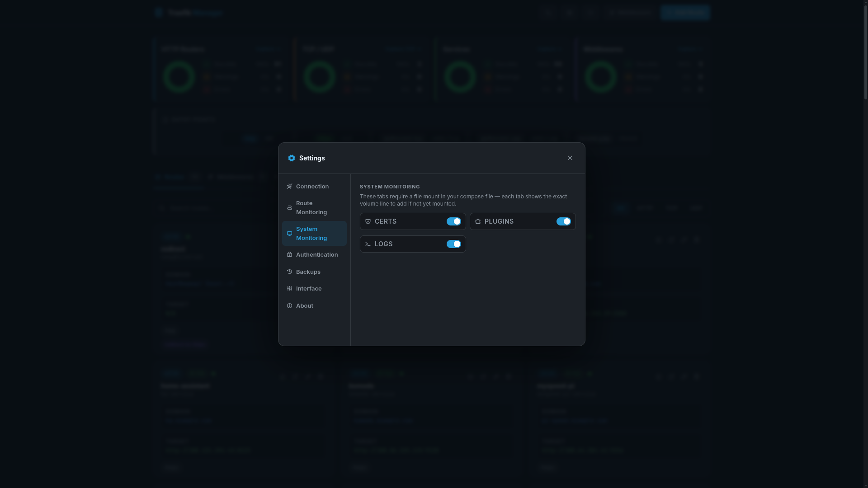
Task: Select the About info icon
Action: (x=289, y=305)
